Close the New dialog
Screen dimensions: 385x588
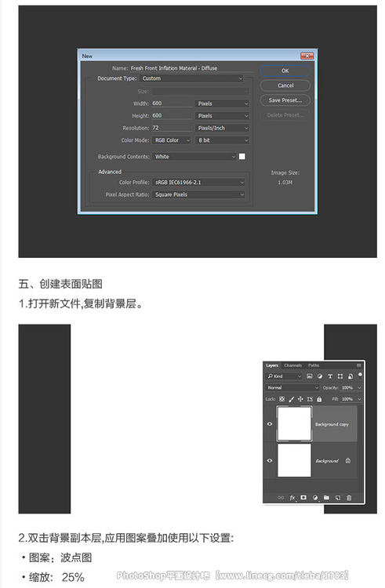point(307,56)
